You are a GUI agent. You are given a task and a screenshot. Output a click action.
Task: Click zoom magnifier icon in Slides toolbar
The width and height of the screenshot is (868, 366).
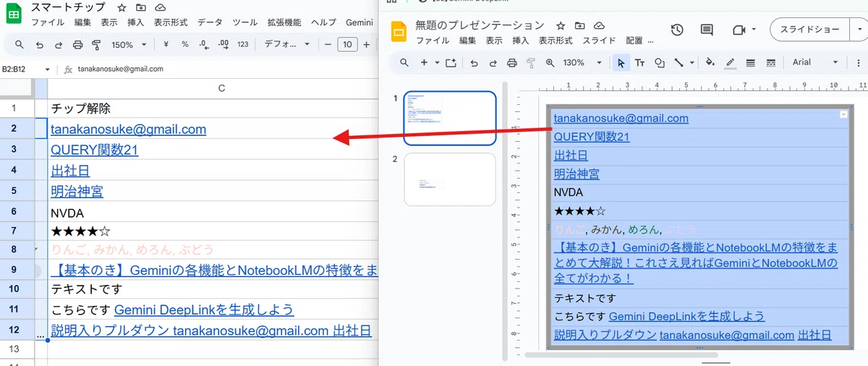(550, 63)
